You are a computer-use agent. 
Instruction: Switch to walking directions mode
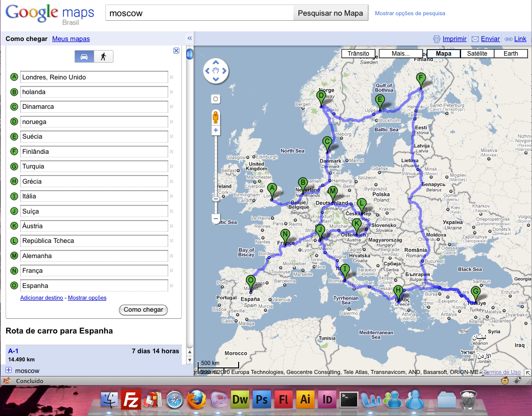coord(103,57)
